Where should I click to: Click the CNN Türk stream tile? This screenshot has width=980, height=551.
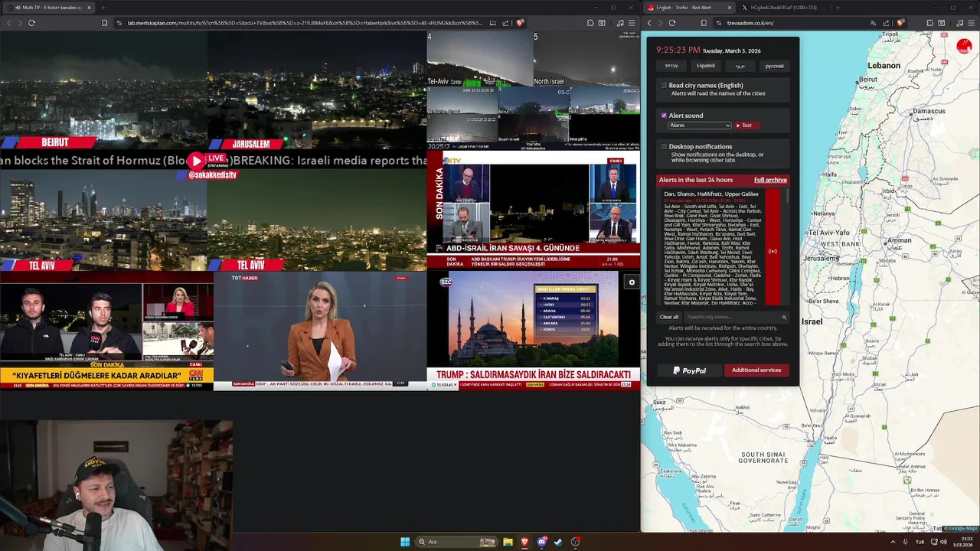click(x=106, y=331)
